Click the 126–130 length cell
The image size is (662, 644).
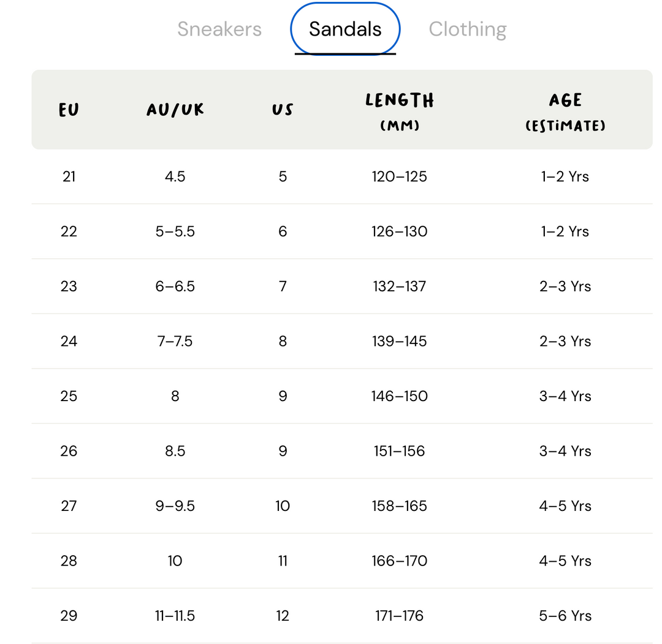tap(400, 232)
